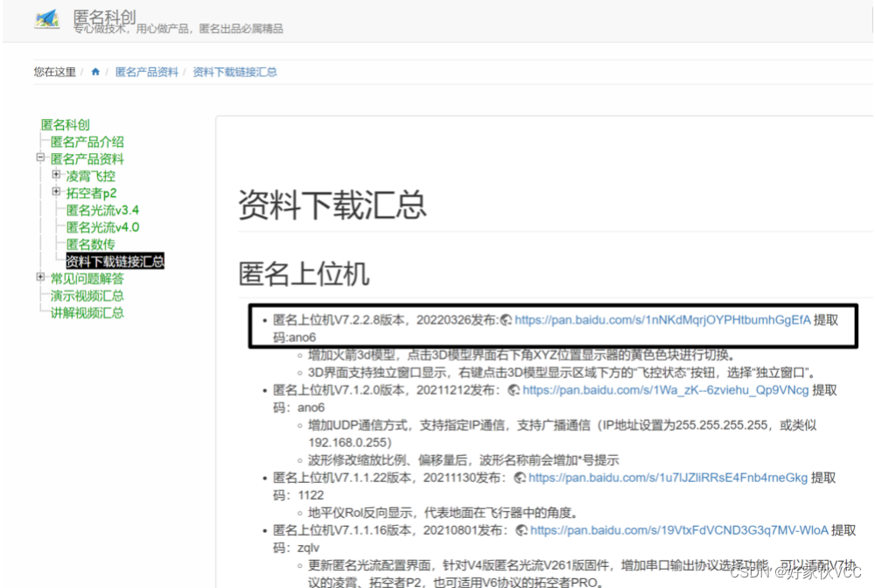Image resolution: width=875 pixels, height=588 pixels.
Task: Expand the 常见问题解答 tree node
Action: (39, 278)
